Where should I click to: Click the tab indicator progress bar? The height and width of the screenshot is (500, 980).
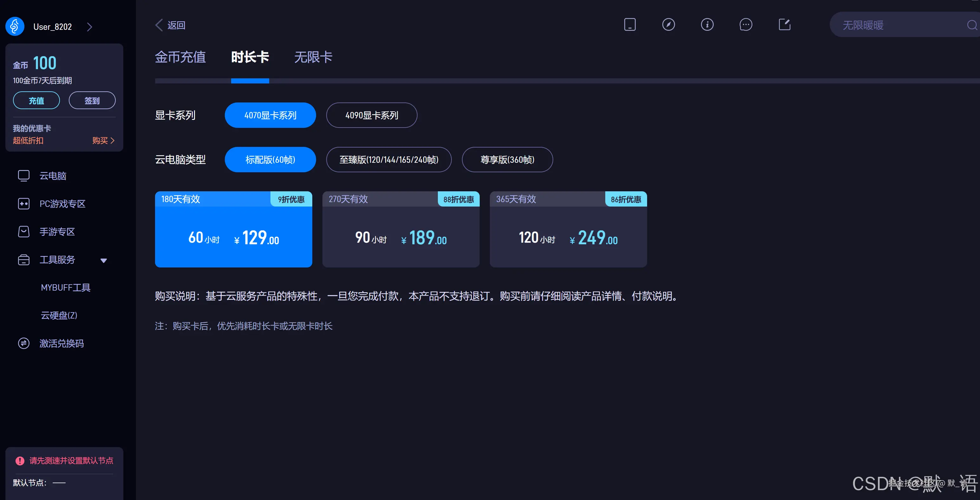pyautogui.click(x=250, y=81)
